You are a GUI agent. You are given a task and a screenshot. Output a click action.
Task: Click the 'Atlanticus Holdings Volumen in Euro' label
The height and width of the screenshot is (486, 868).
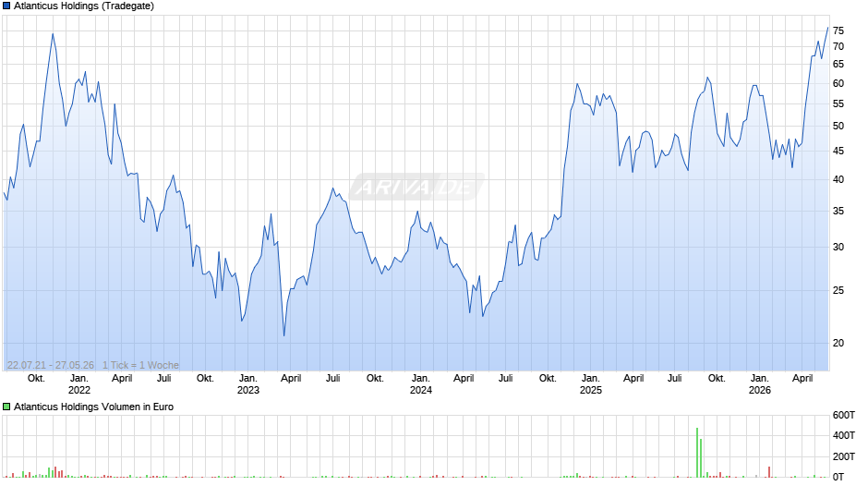pyautogui.click(x=93, y=407)
